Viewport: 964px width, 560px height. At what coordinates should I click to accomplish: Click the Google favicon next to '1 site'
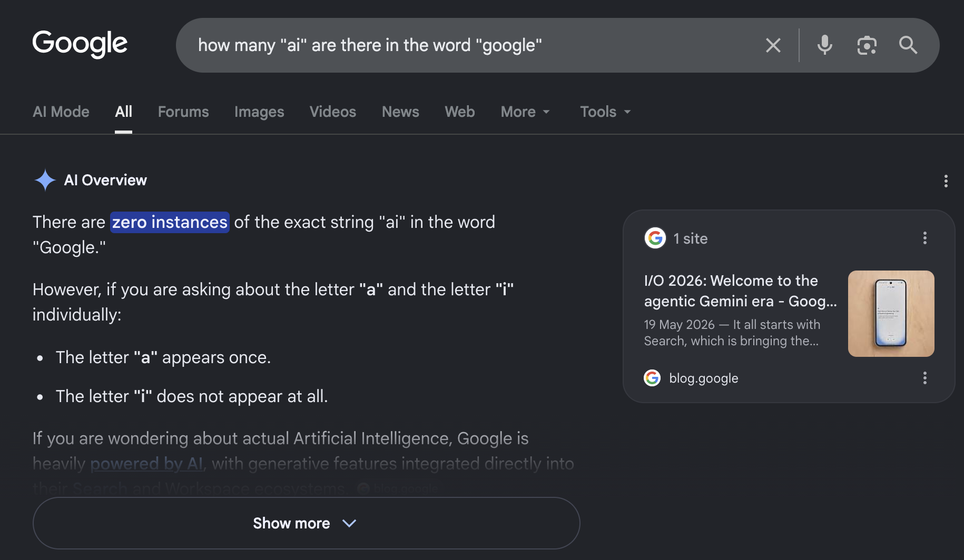pyautogui.click(x=655, y=238)
